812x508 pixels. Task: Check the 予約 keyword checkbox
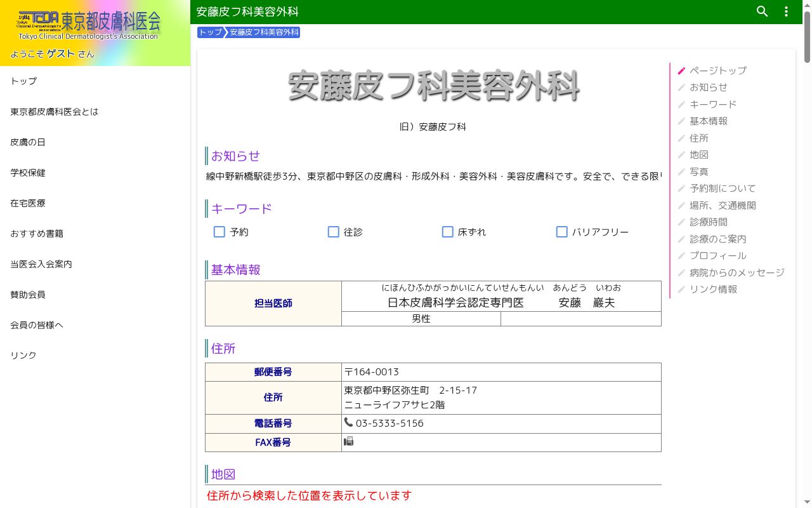219,232
